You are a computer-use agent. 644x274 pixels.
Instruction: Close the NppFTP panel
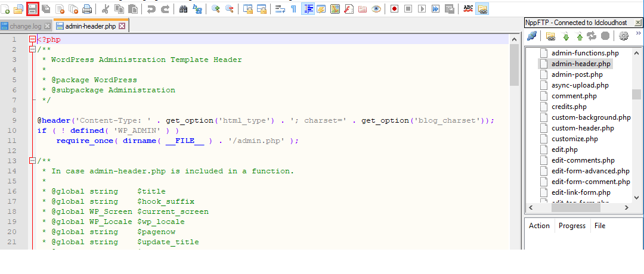[x=638, y=23]
